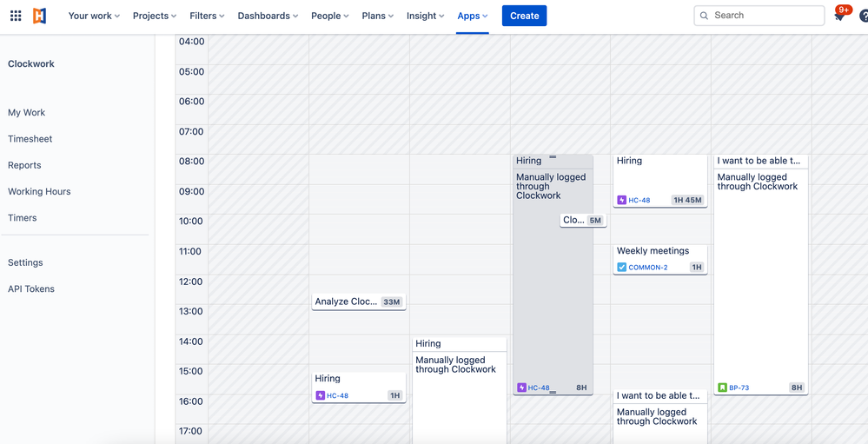Click the Search input field
The image size is (868, 444).
759,16
